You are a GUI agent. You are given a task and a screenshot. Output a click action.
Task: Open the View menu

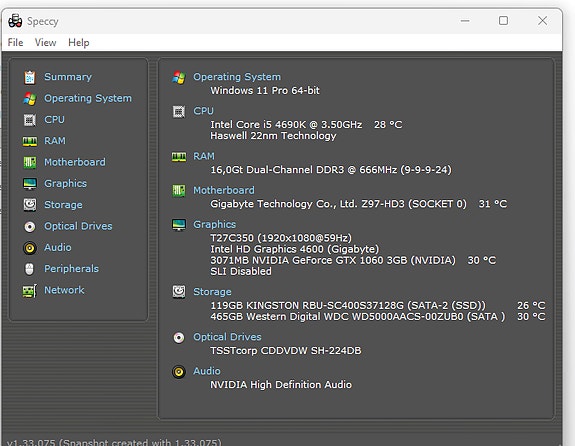click(45, 43)
